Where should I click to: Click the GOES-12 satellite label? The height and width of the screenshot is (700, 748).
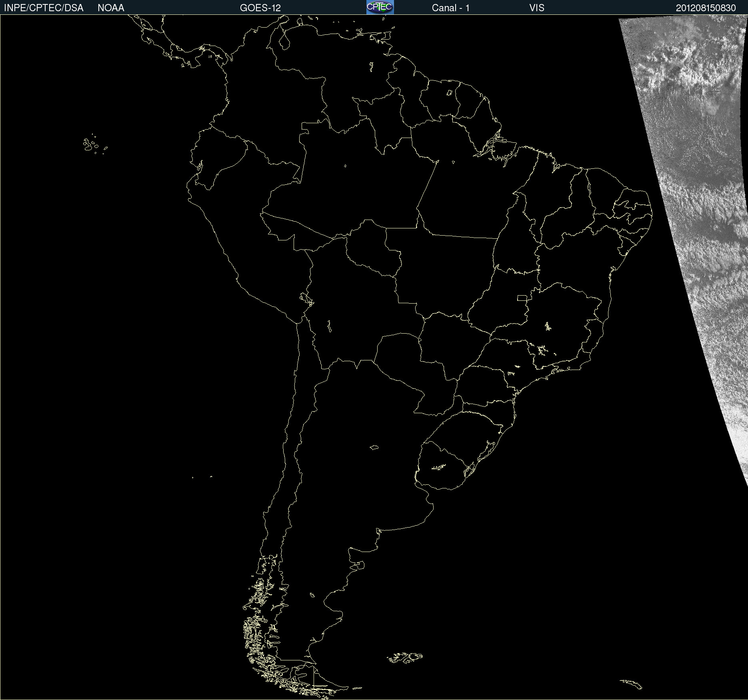click(x=260, y=8)
